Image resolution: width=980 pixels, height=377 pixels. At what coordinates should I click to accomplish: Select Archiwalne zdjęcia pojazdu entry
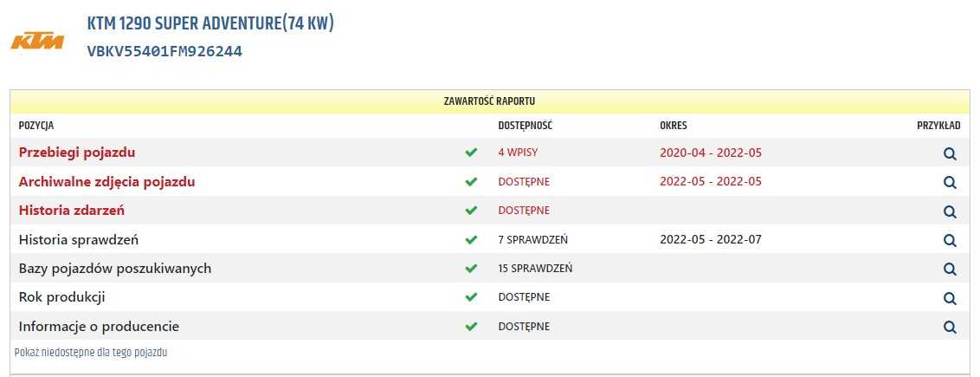[x=106, y=182]
